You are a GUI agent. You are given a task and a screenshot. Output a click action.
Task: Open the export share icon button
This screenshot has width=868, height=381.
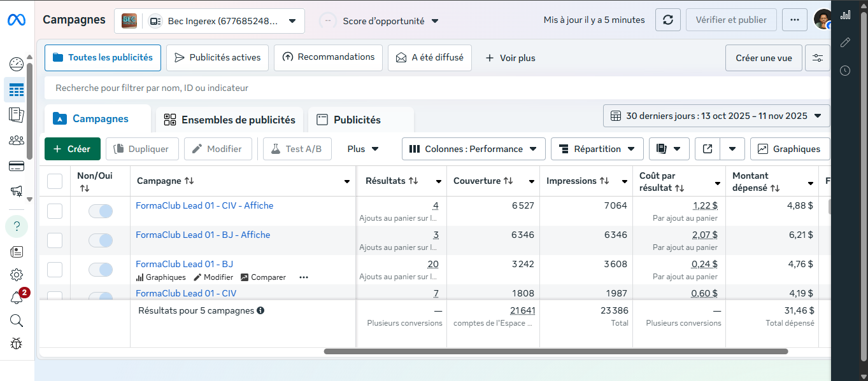[708, 149]
